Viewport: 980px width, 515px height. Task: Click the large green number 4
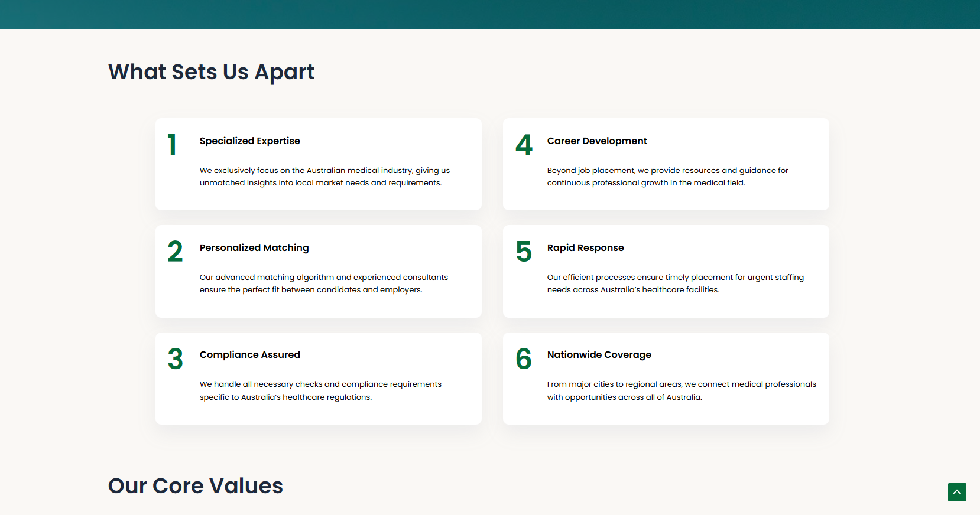[x=524, y=145]
